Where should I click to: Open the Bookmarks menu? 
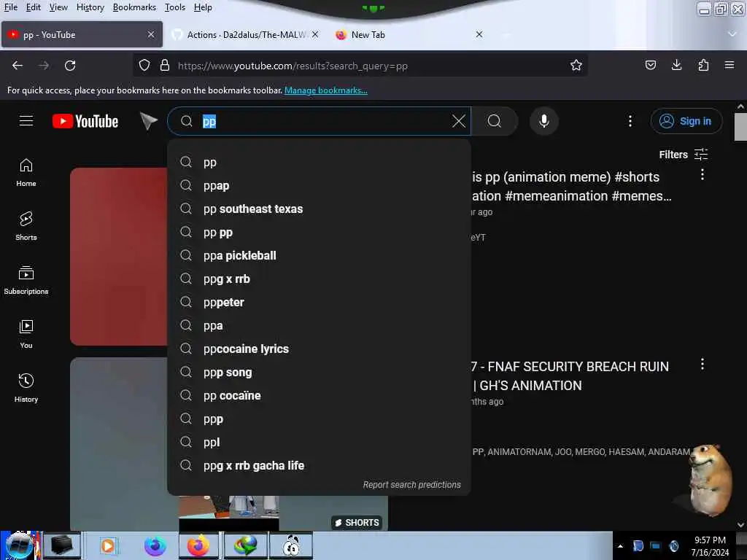(x=134, y=7)
